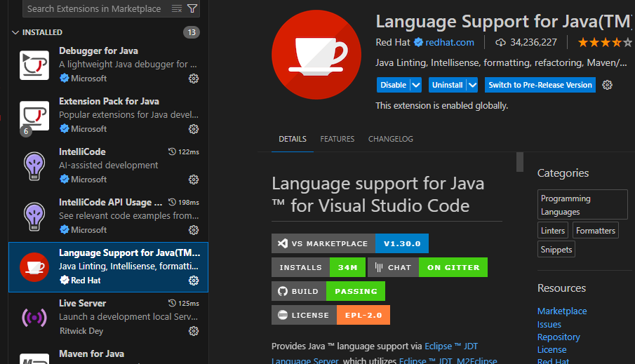Open gear menu for Language Support for Java
The image size is (635, 364).
[194, 281]
